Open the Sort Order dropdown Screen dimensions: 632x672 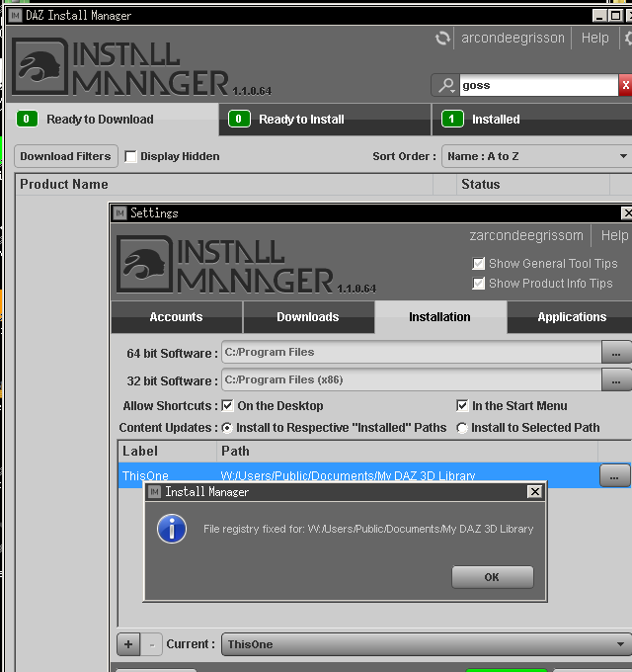(536, 156)
